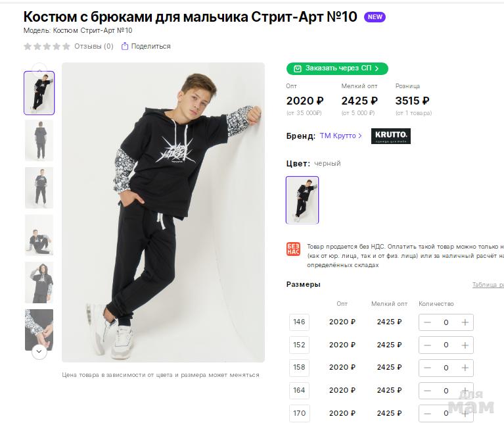Decrease quantity for size 164
Screen dimensions: 504x423
click(427, 390)
